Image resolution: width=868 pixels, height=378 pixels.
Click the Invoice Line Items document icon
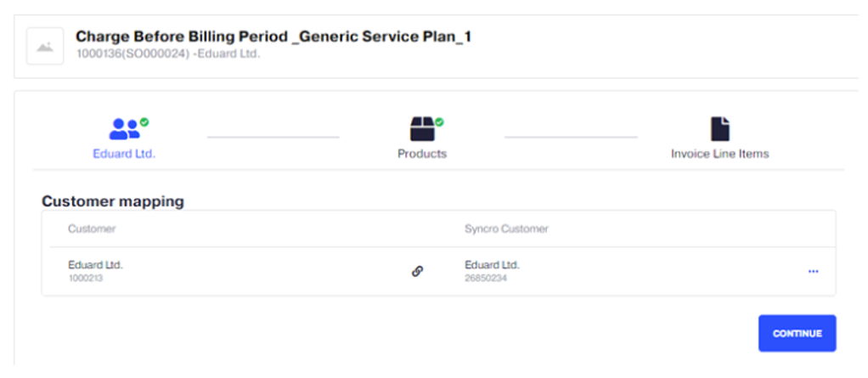pos(719,129)
